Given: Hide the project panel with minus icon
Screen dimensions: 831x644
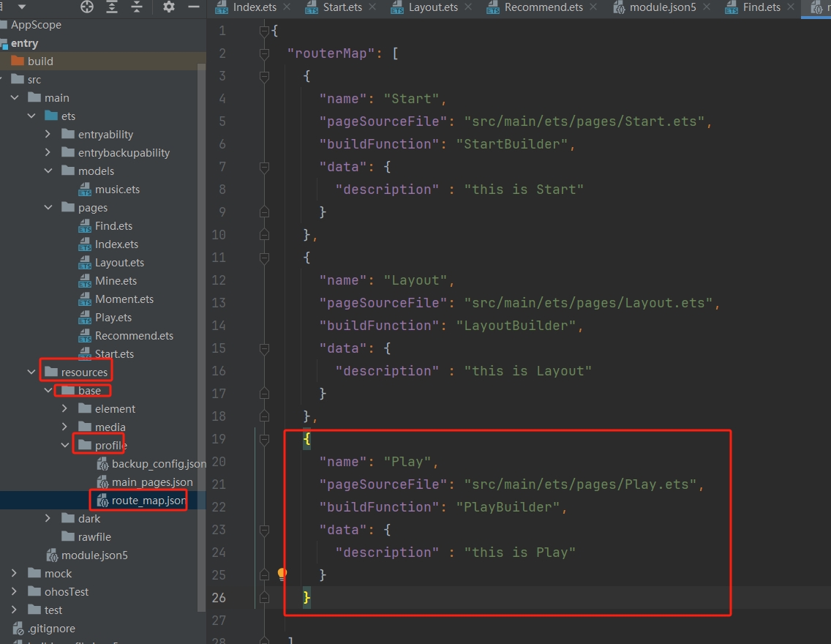Looking at the screenshot, I should click(x=193, y=7).
